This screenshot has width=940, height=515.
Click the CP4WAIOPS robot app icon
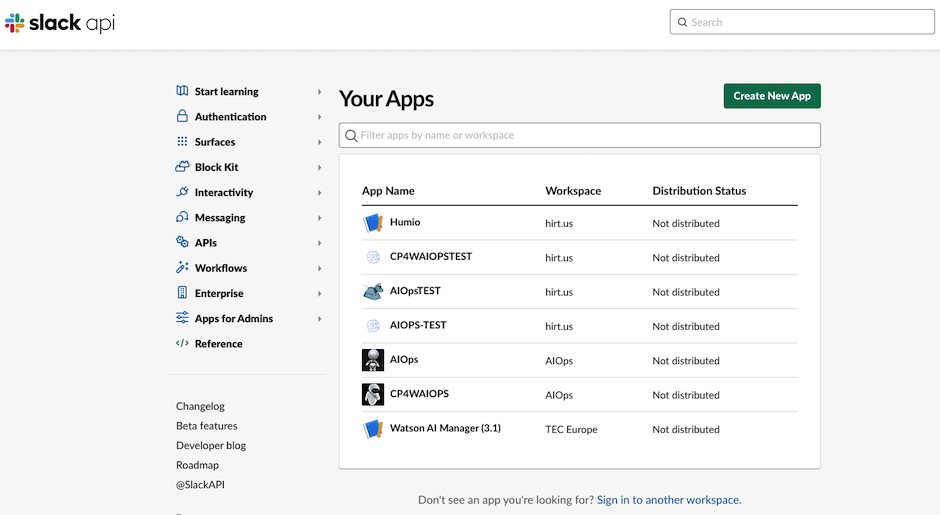[x=373, y=394]
